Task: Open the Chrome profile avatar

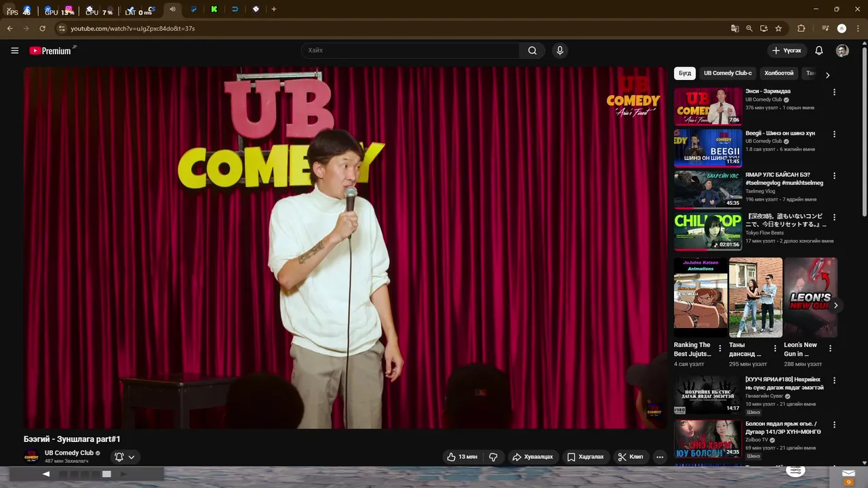Action: (842, 28)
